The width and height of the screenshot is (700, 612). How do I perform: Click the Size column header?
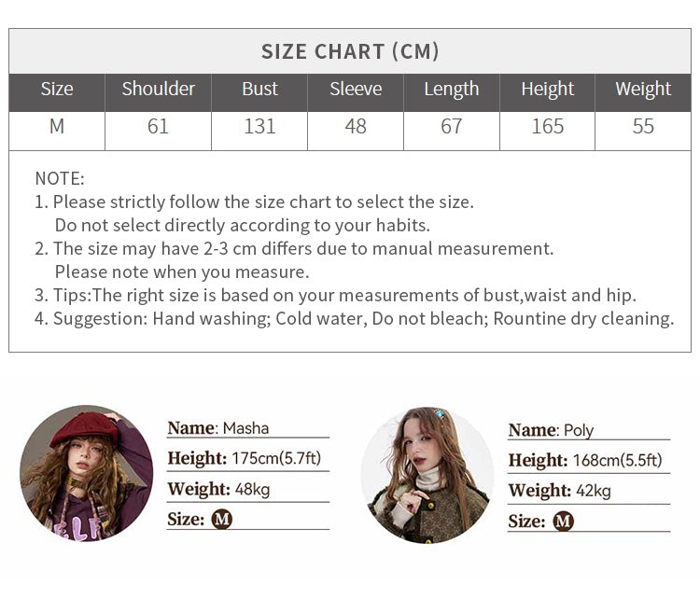[57, 89]
